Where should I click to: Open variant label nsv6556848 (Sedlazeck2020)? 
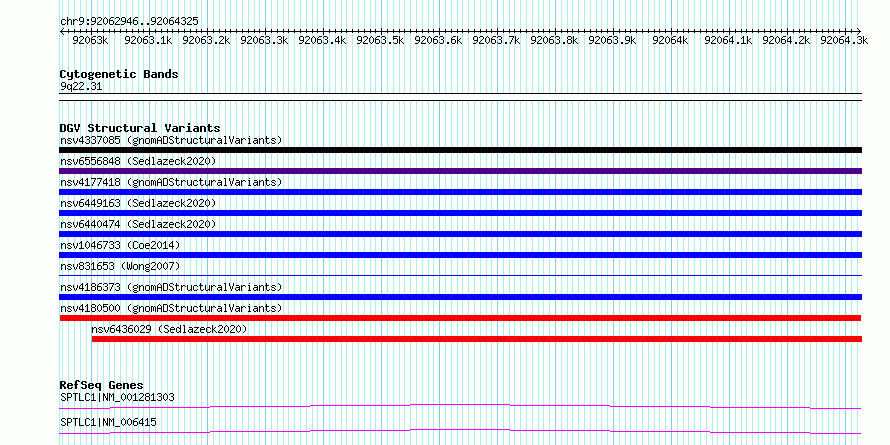click(138, 161)
